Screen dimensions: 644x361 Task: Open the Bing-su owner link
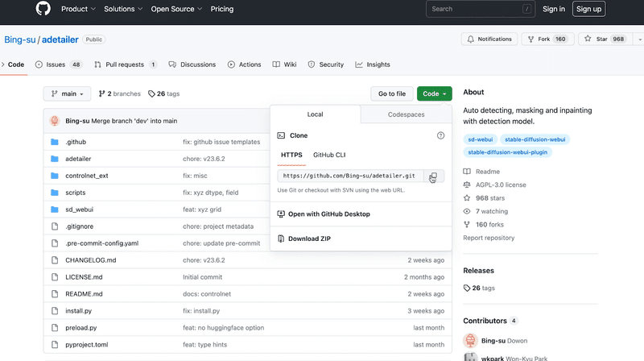[x=19, y=39]
